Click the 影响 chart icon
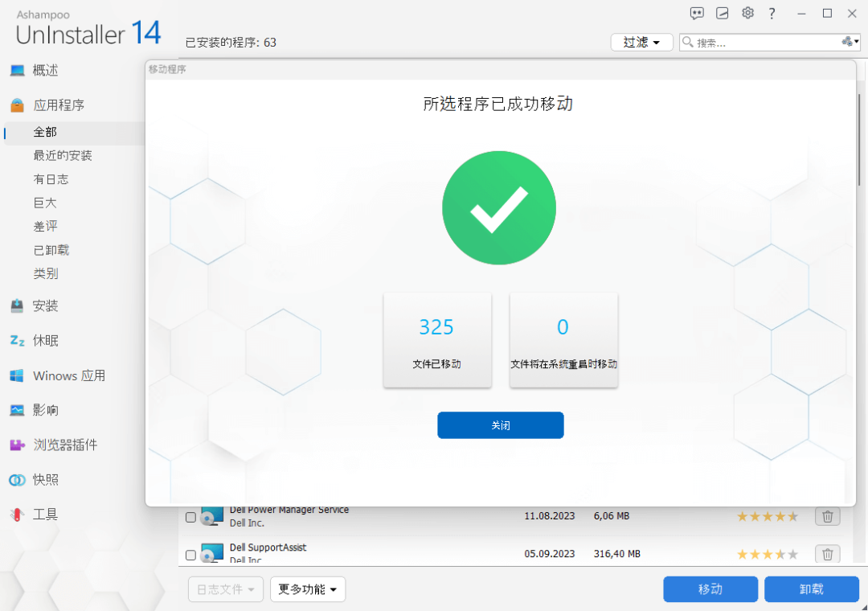 point(17,410)
